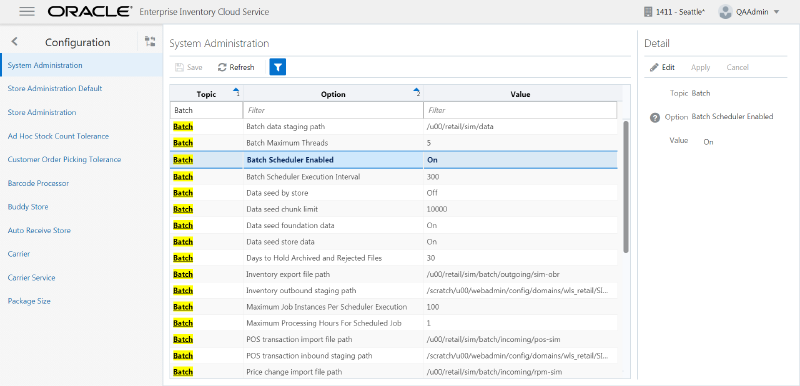
Task: Click the Option column header
Action: click(x=333, y=94)
